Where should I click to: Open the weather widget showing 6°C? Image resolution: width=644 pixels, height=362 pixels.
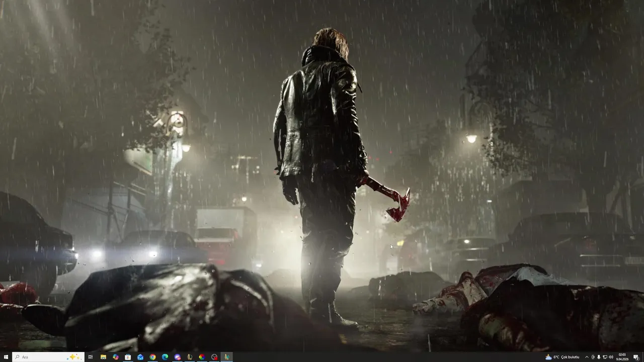(562, 357)
